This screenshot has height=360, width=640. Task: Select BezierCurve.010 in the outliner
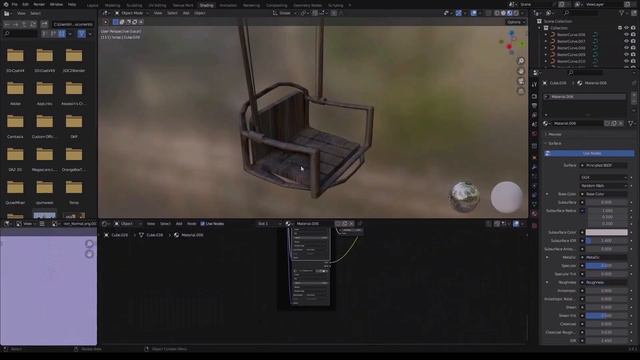[x=571, y=61]
